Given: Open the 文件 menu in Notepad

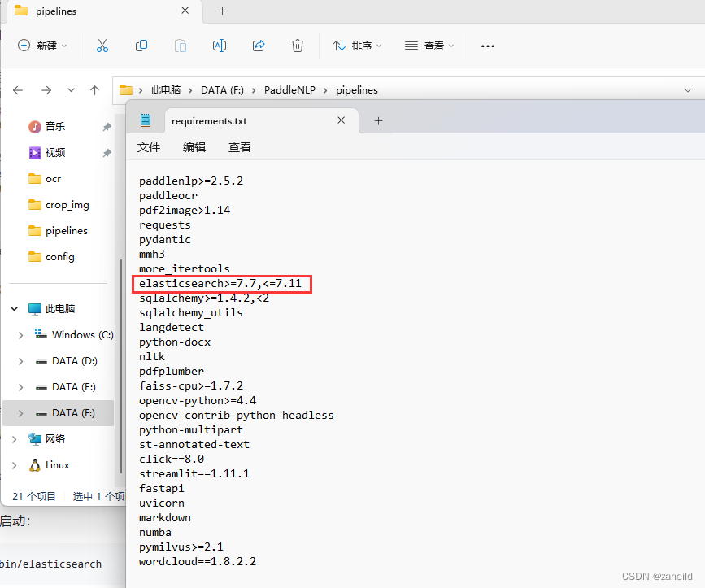Looking at the screenshot, I should 148,147.
